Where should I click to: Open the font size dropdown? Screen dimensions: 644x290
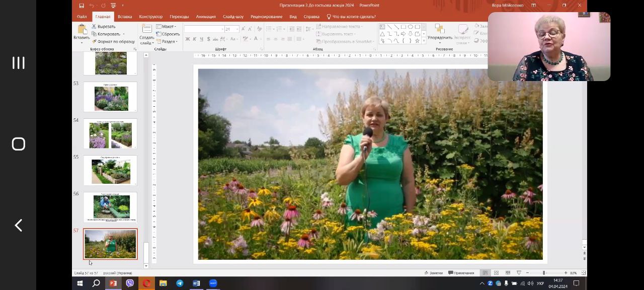pos(237,29)
